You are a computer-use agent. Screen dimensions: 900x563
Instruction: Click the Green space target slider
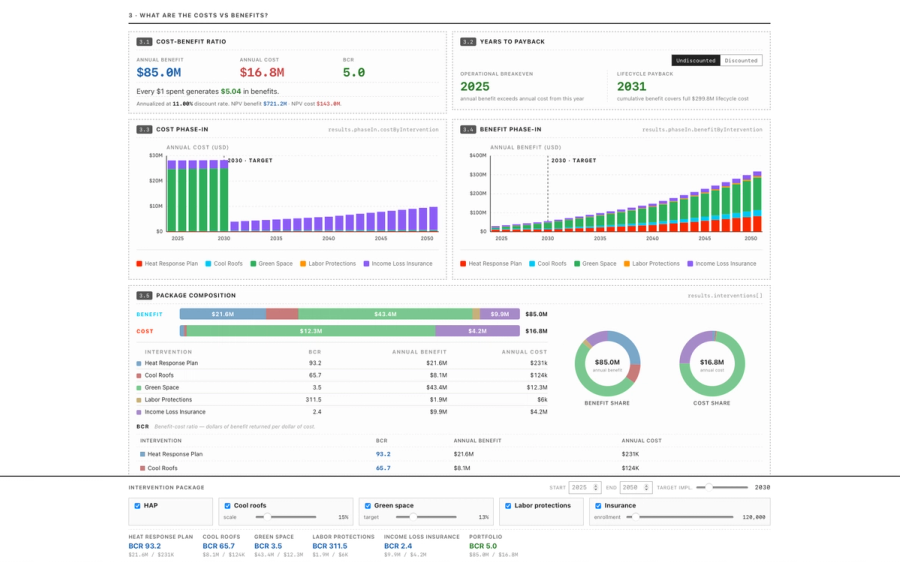[426, 517]
